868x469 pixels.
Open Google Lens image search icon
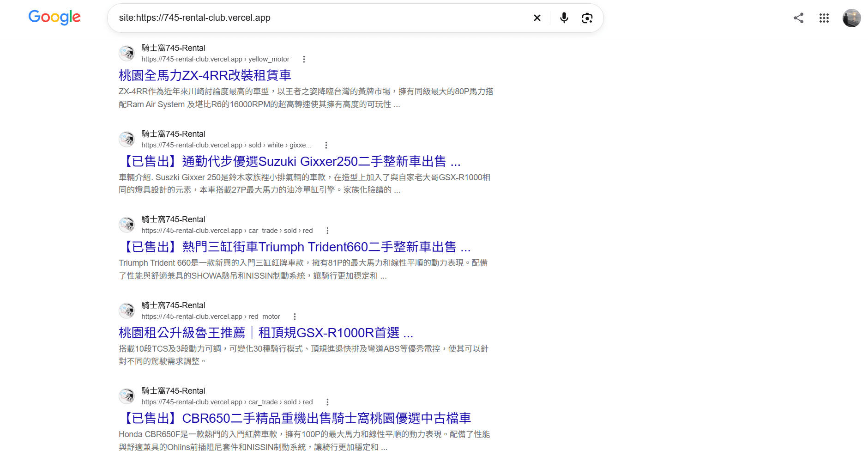coord(587,18)
